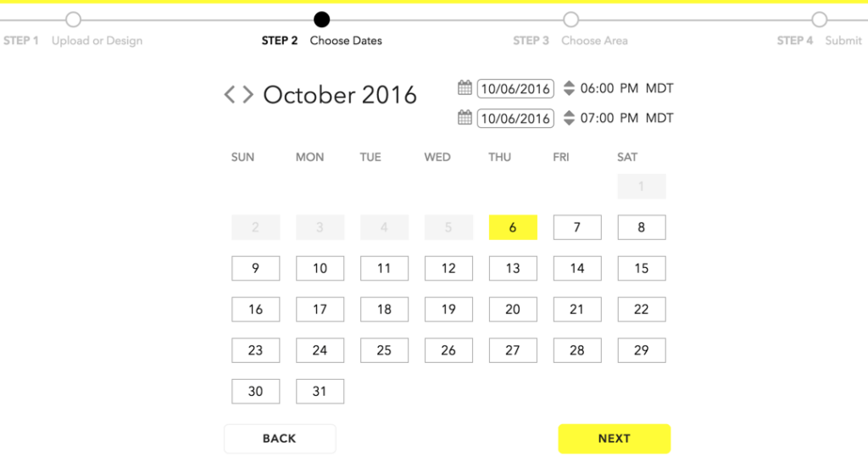Click the next month arrow icon
Screen dimensions: 868x474
[248, 95]
